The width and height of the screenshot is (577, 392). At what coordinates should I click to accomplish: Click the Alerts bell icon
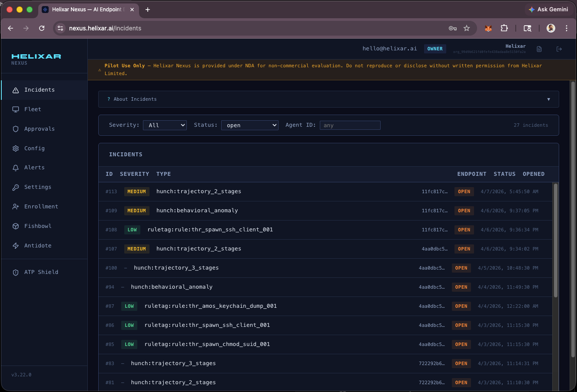pos(16,168)
